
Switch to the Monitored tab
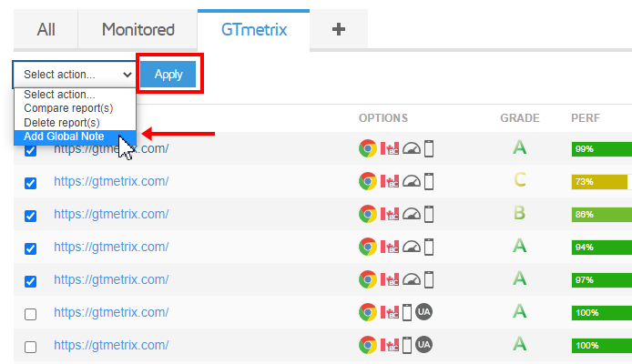coord(138,30)
